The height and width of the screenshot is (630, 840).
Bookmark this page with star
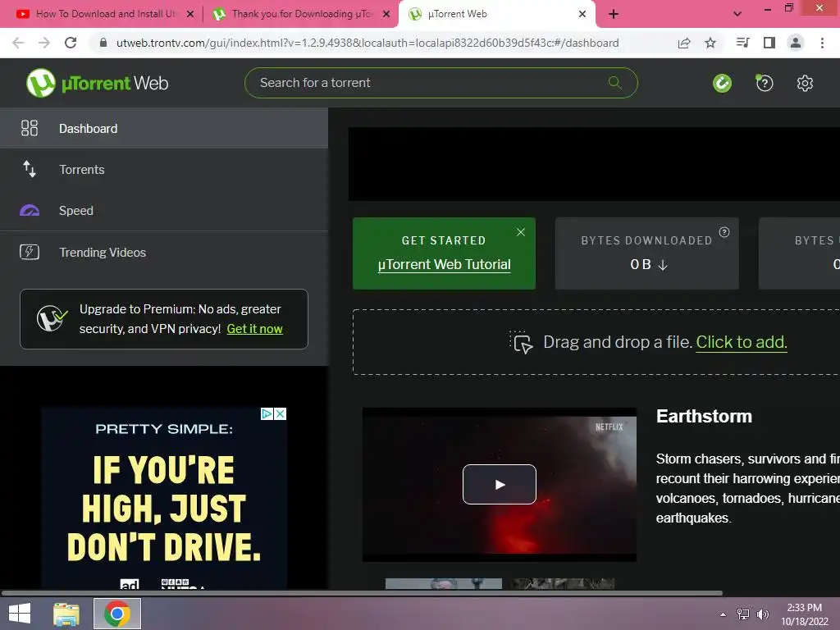[710, 43]
